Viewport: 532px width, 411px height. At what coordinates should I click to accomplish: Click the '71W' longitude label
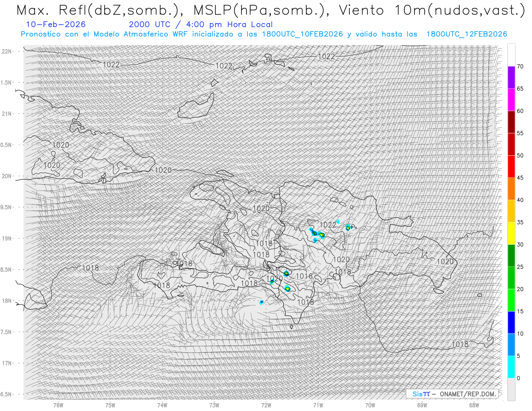click(x=318, y=405)
